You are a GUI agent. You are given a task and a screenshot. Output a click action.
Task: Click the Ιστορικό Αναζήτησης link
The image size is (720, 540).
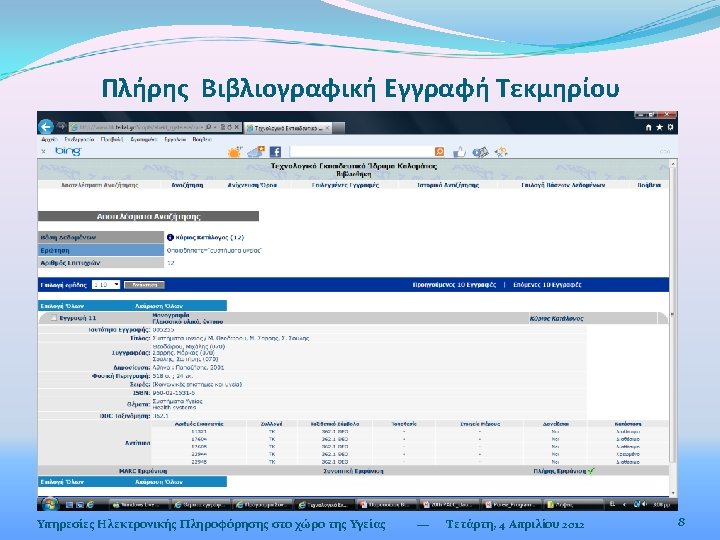coord(448,185)
